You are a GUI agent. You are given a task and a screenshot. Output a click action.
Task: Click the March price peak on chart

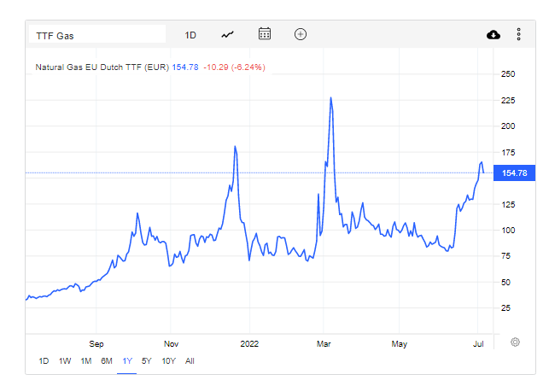click(330, 98)
